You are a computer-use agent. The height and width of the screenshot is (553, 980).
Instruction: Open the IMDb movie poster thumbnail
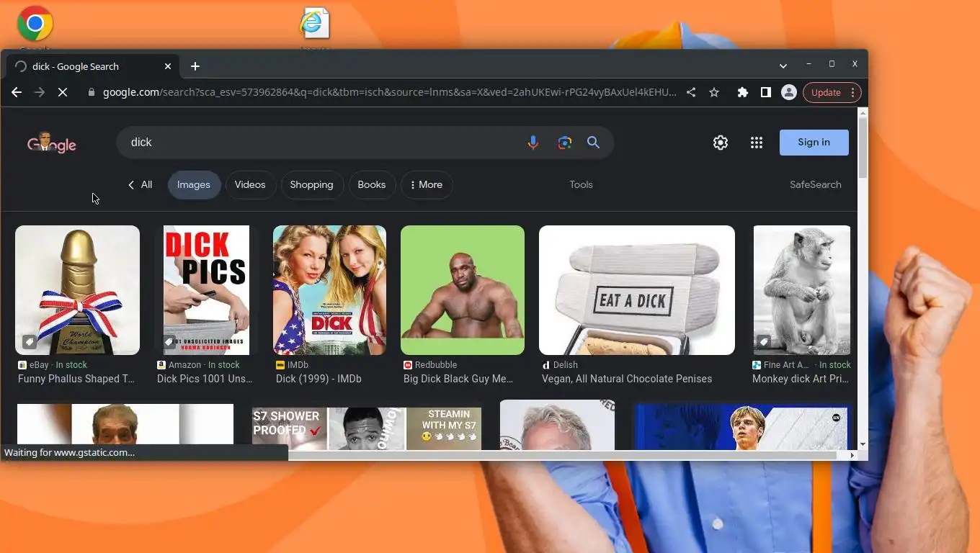[x=329, y=290]
